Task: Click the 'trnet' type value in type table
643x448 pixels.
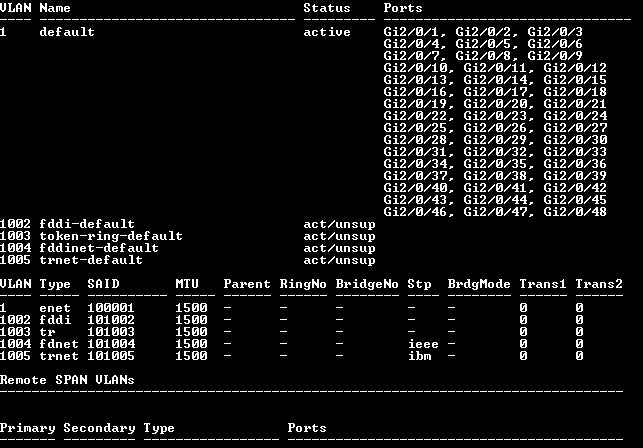Action: tap(59, 356)
